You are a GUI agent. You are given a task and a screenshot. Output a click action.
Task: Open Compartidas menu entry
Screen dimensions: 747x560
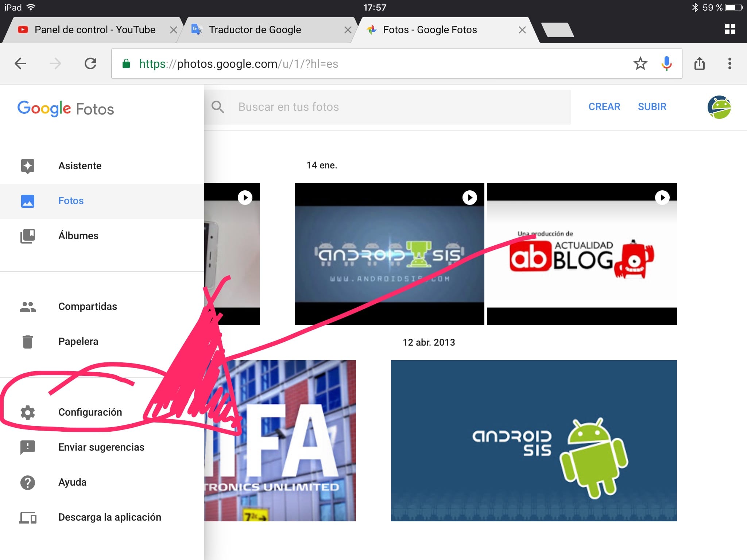point(102,307)
